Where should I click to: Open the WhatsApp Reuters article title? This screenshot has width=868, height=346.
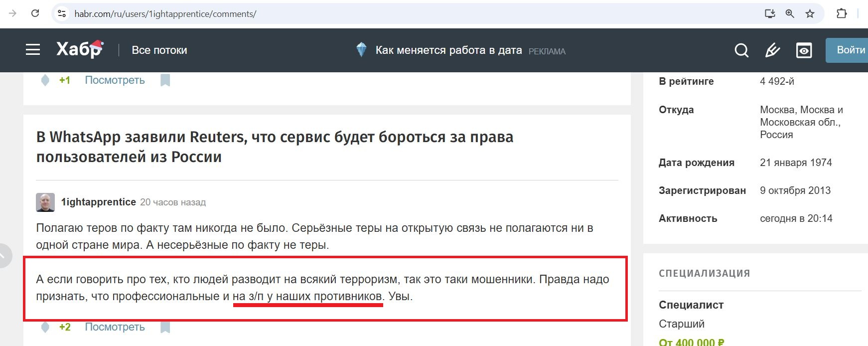coord(275,147)
